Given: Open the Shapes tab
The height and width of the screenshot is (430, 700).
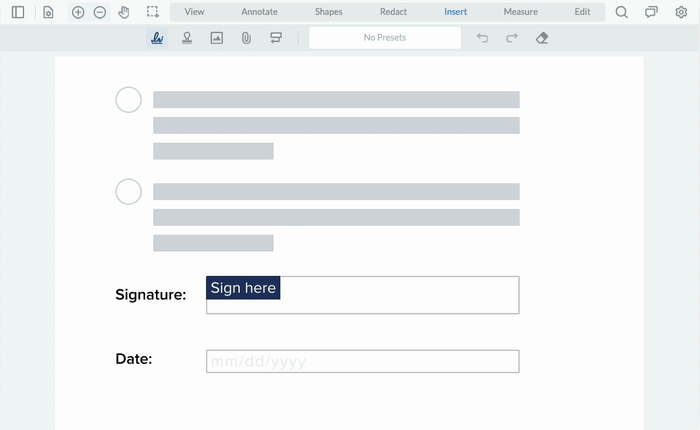Looking at the screenshot, I should pos(329,12).
